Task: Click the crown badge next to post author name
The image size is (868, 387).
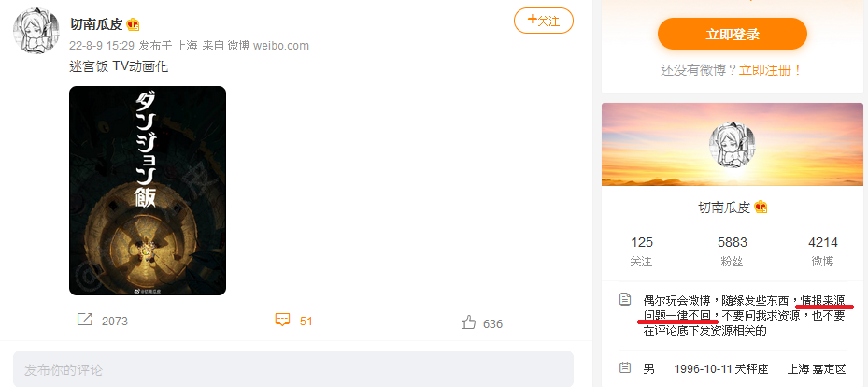Action: click(x=133, y=23)
